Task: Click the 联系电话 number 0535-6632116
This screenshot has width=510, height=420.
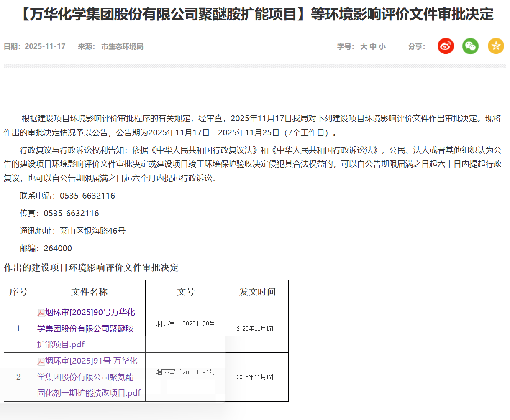Action: click(87, 196)
